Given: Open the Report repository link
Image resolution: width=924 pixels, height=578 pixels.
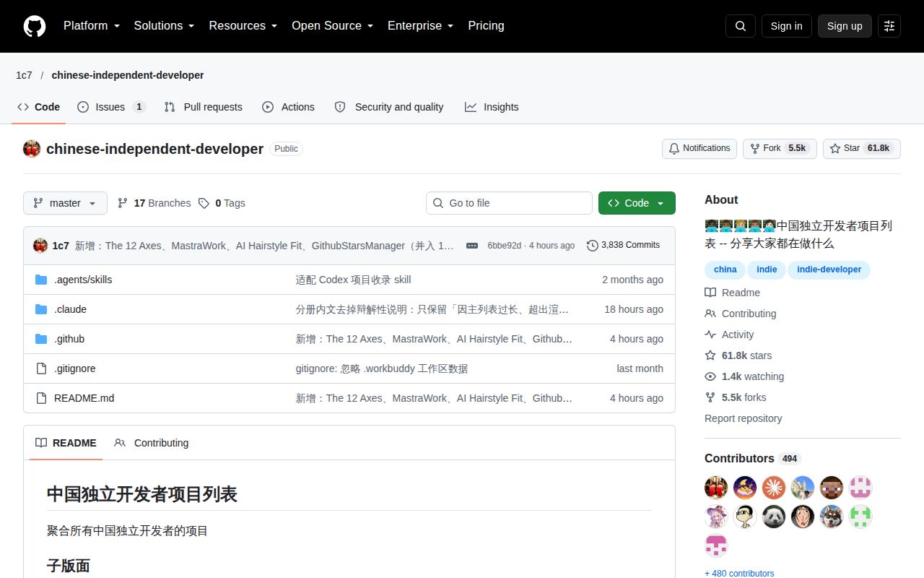Looking at the screenshot, I should [743, 418].
